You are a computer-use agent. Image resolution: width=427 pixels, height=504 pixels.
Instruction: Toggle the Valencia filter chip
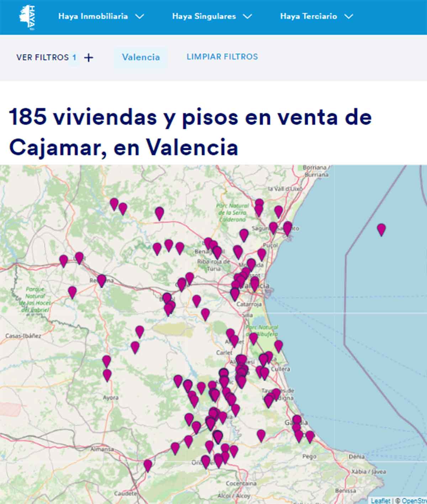tap(141, 57)
